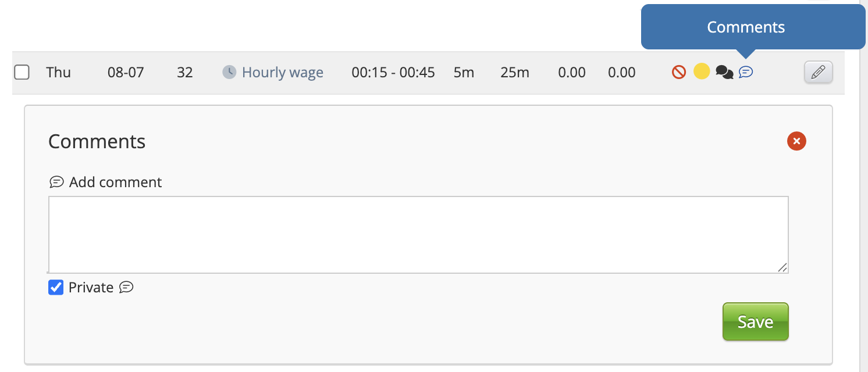The width and height of the screenshot is (868, 372).
Task: Save the comment with the Save button
Action: [x=755, y=321]
